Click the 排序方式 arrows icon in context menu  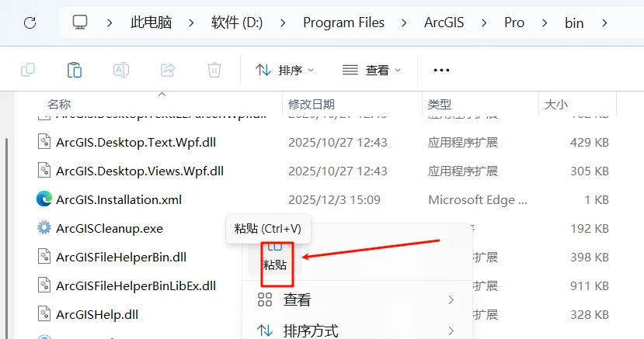[x=264, y=330]
